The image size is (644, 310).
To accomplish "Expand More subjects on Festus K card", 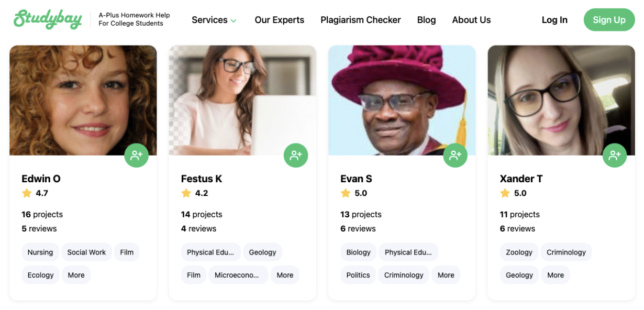I will tap(285, 275).
